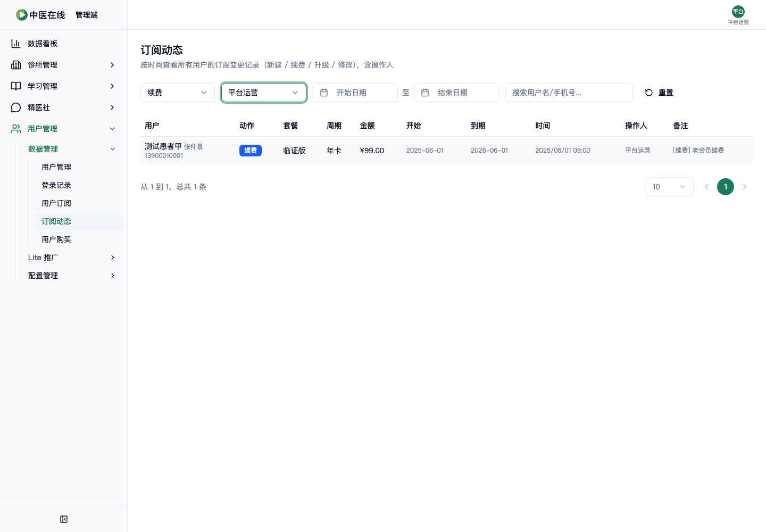This screenshot has height=532, width=766.
Task: Click the remark [续费] 老会员续费
Action: 698,151
